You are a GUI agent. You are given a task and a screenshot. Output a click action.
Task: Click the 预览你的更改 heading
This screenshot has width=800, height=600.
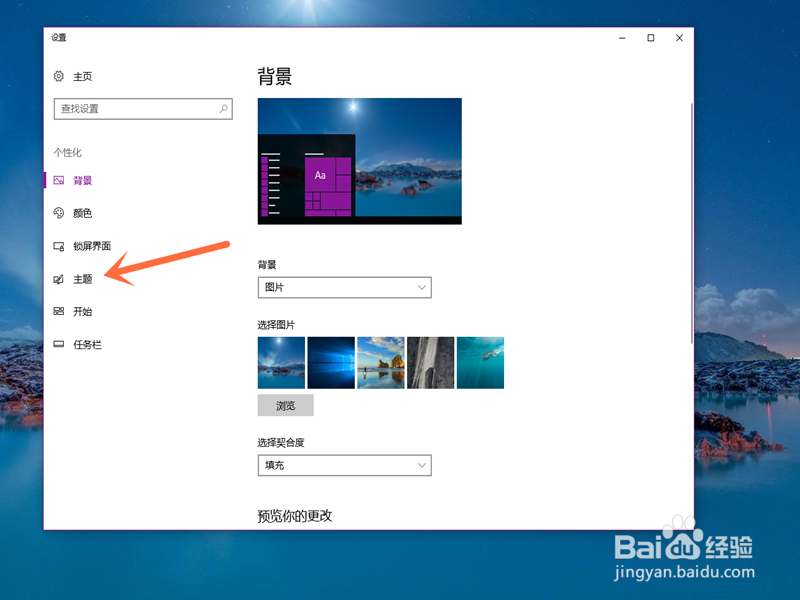pos(295,516)
